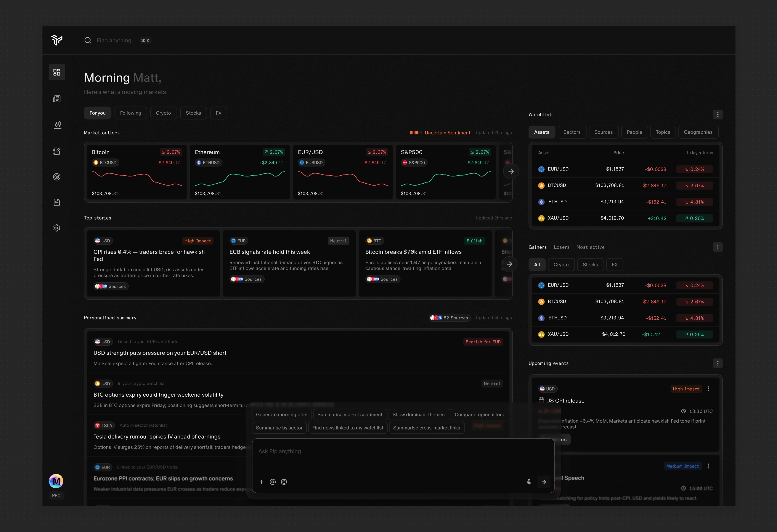Select the For you tab
The image size is (777, 532).
click(98, 113)
